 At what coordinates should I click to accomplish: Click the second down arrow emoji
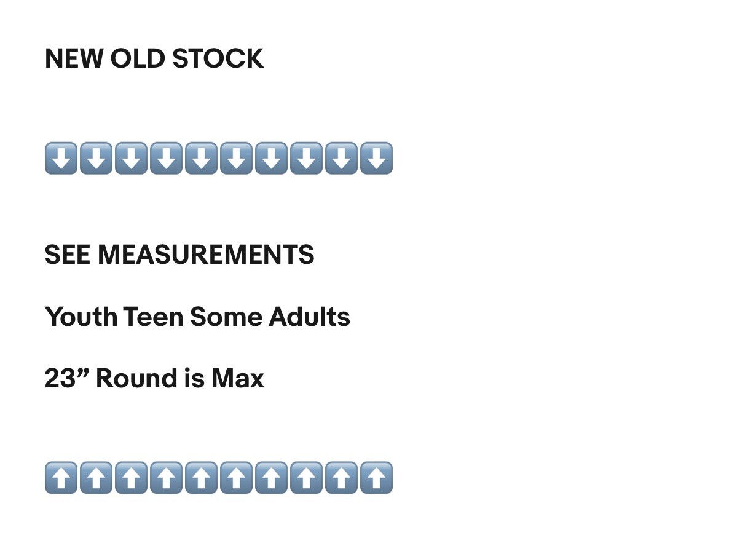pos(96,158)
